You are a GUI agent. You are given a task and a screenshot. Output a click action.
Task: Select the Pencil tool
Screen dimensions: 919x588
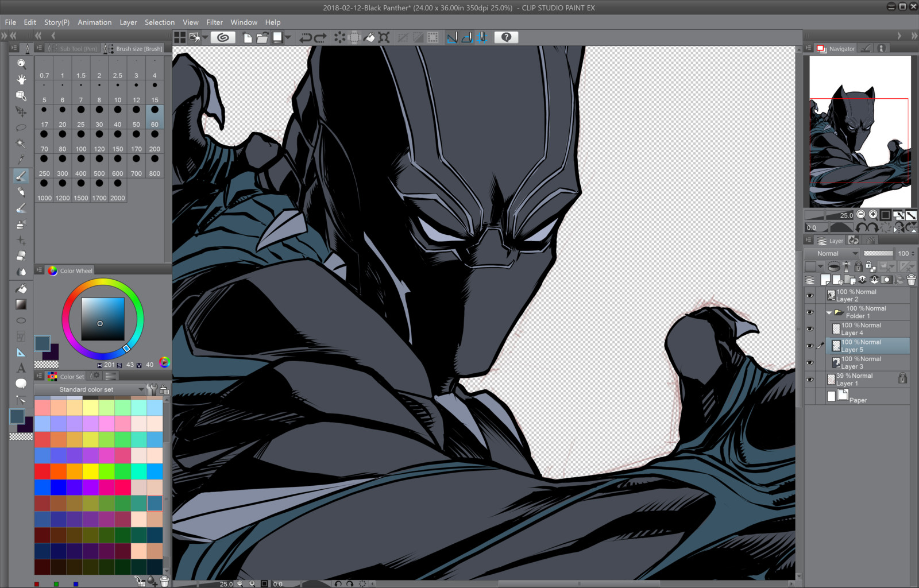tap(21, 192)
